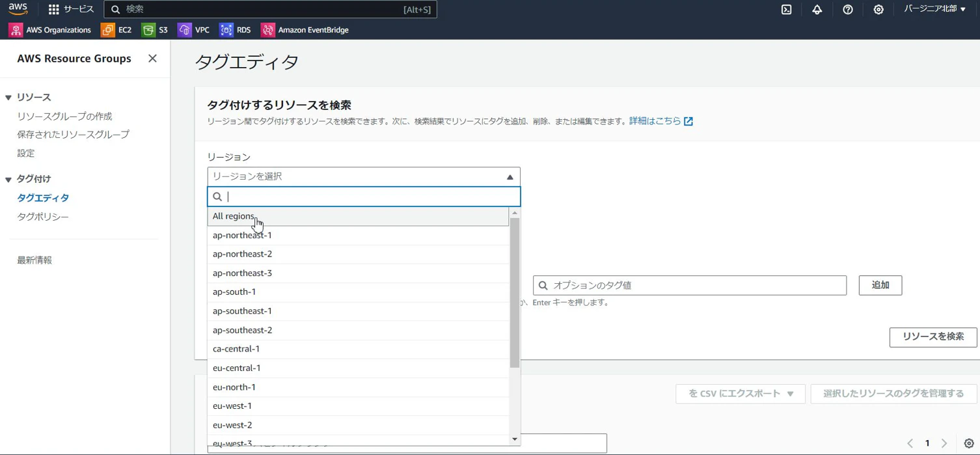
Task: Click the 追加 button
Action: pyautogui.click(x=880, y=285)
